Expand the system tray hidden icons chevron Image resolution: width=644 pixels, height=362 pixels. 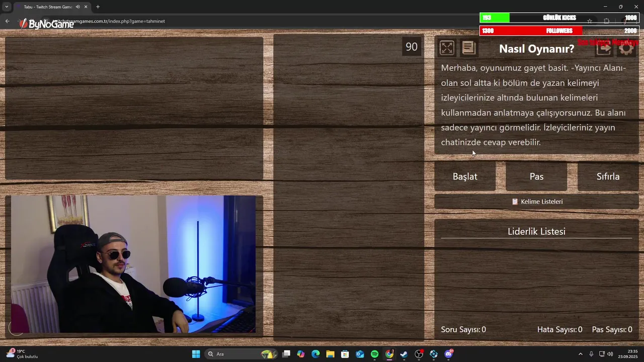[x=580, y=354]
